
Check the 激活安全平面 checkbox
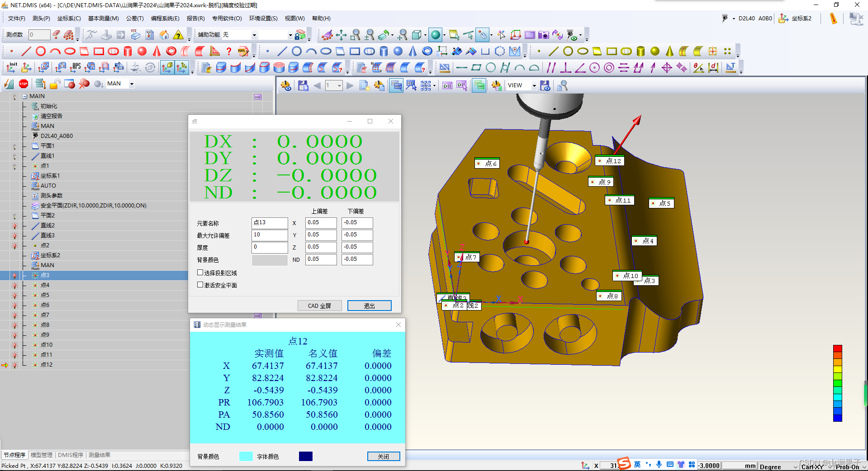200,285
